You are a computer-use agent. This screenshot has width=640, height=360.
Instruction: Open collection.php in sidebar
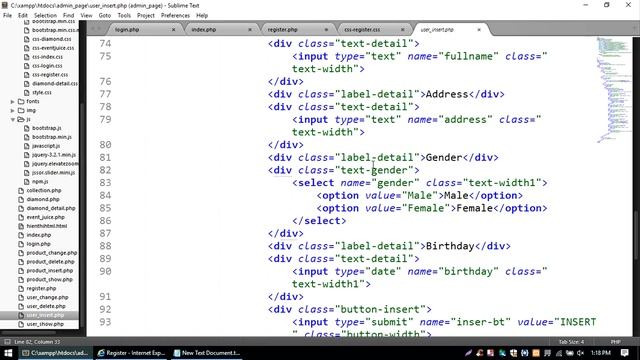pos(44,191)
